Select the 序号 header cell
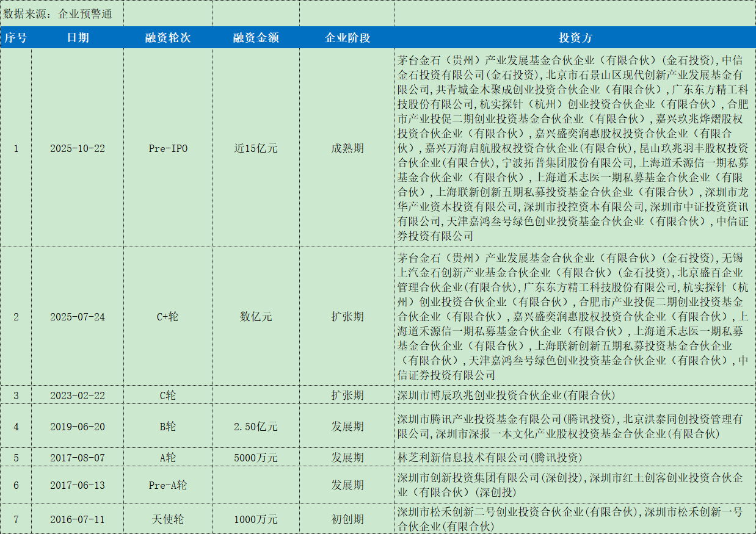The image size is (756, 534). point(16,38)
